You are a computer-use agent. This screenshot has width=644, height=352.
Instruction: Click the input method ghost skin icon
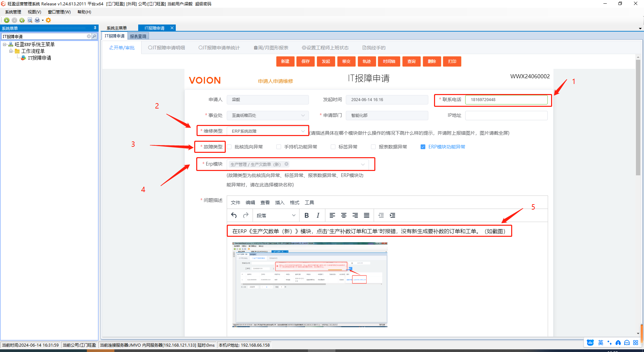[x=627, y=343]
